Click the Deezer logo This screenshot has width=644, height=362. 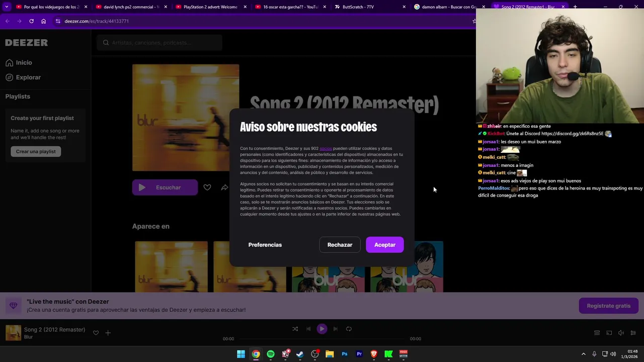point(27,43)
